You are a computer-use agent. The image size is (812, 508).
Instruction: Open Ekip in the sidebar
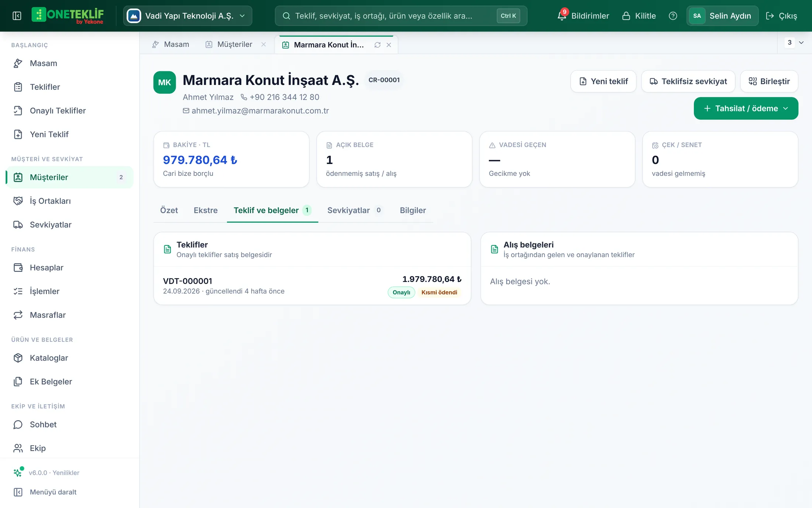pyautogui.click(x=70, y=448)
